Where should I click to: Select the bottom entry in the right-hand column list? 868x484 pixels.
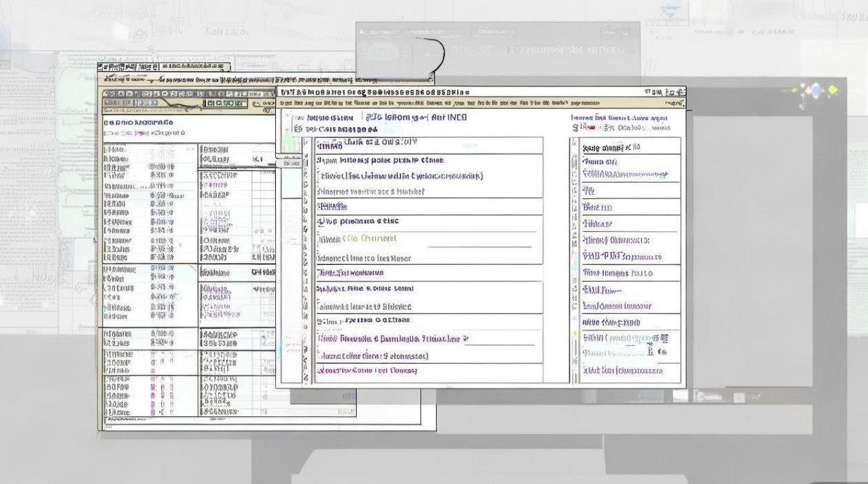[x=630, y=371]
